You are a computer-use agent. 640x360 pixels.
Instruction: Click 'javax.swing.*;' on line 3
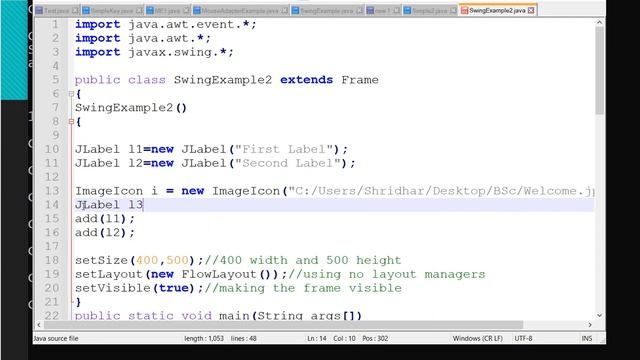click(x=181, y=52)
